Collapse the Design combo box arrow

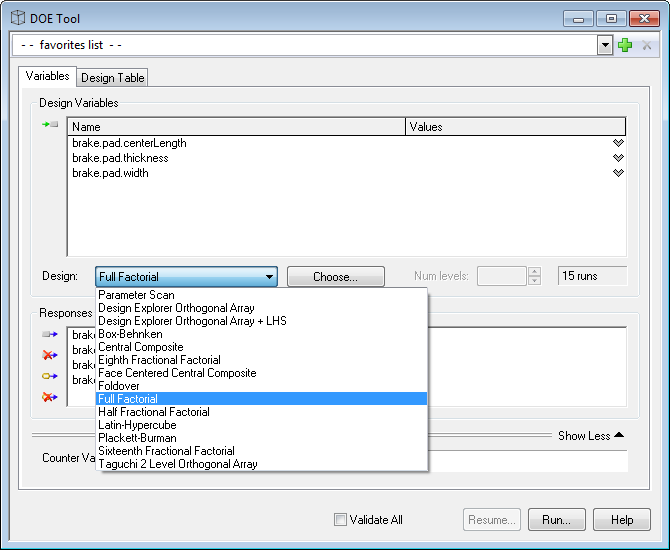point(269,277)
